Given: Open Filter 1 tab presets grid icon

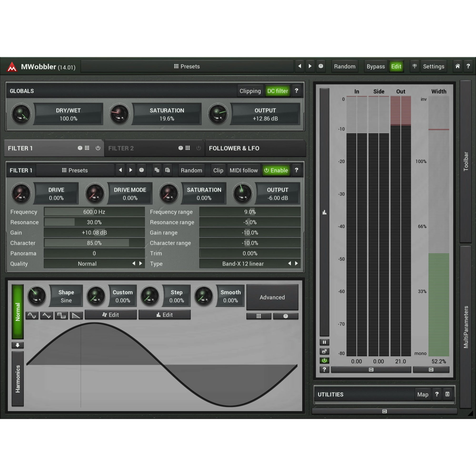Looking at the screenshot, I should coord(87,148).
